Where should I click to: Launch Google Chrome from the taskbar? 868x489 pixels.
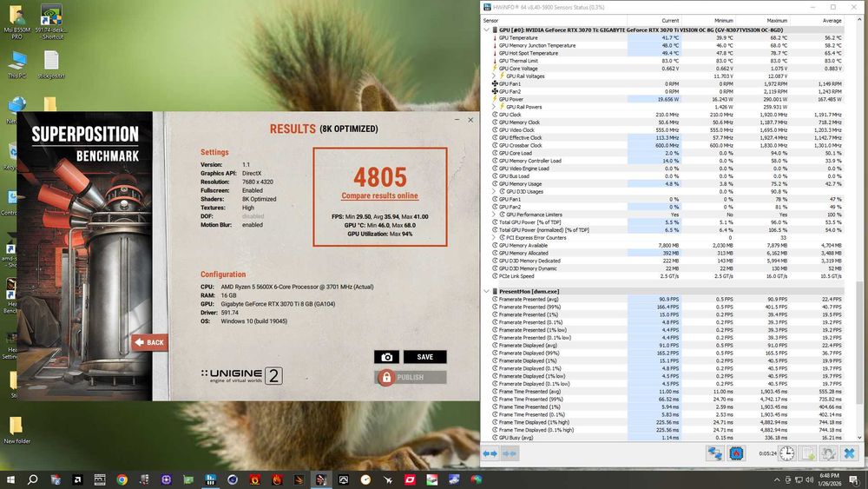[122, 479]
